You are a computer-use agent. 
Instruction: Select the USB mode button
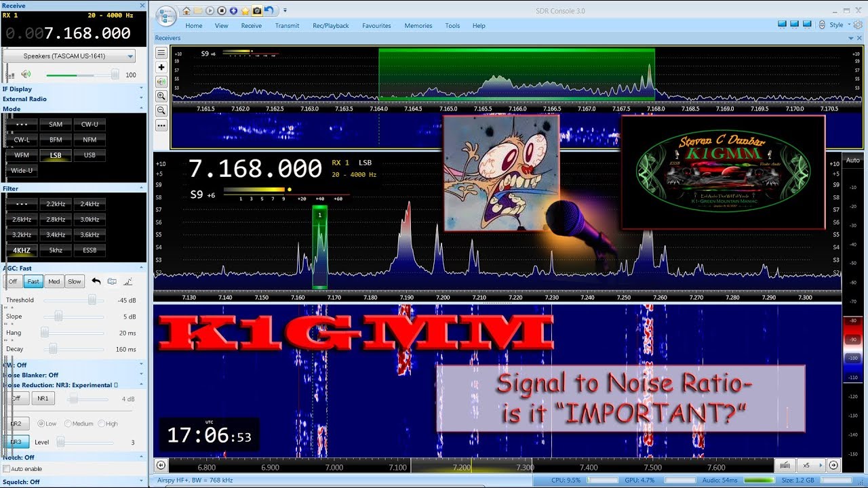point(90,155)
